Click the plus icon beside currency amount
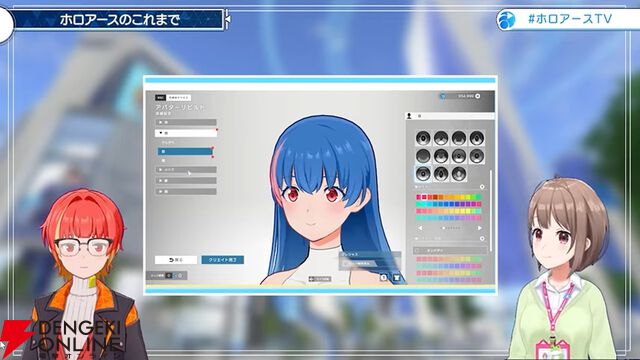Image resolution: width=640 pixels, height=360 pixels. pyautogui.click(x=478, y=96)
